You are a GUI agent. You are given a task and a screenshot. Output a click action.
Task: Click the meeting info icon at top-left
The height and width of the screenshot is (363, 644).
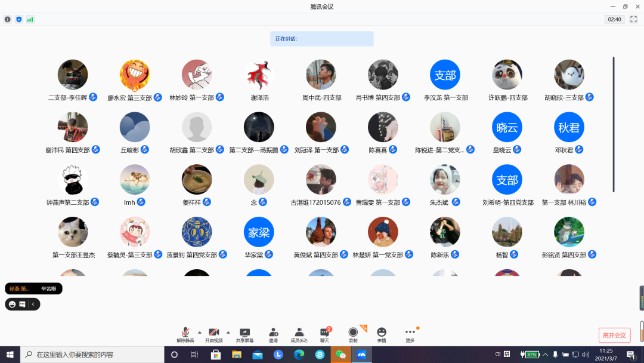(x=8, y=19)
